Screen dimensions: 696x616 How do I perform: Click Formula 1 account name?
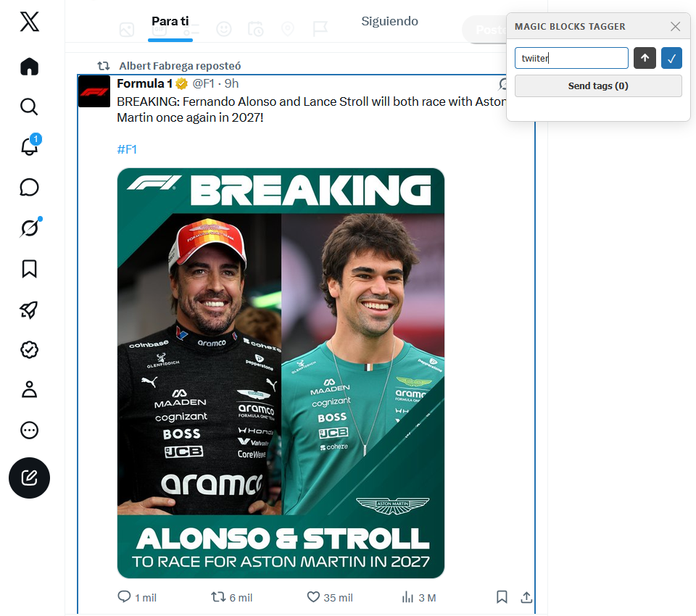tap(145, 83)
